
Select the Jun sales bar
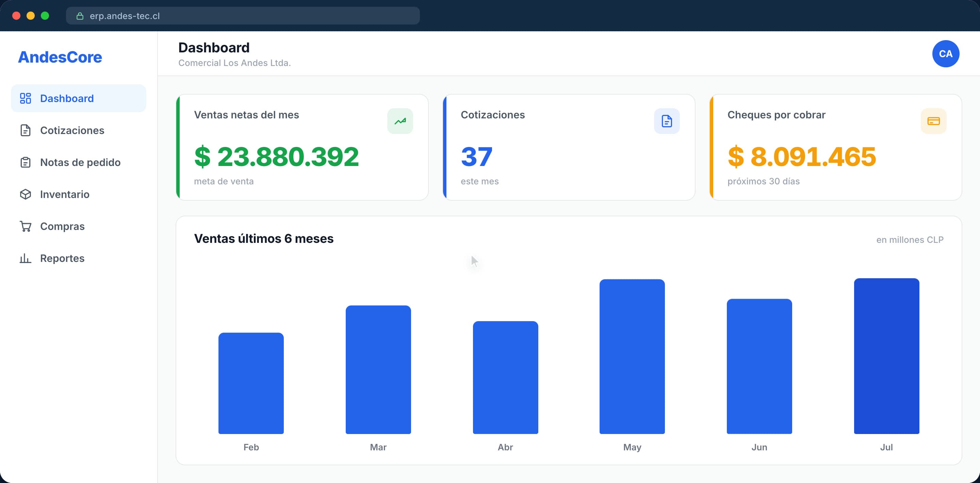click(x=759, y=366)
